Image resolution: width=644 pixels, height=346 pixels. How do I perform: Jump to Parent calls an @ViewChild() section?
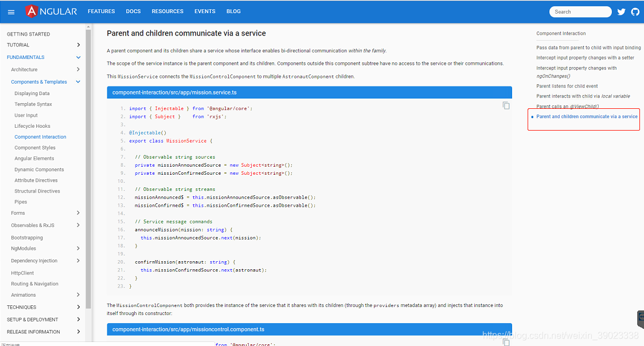(x=567, y=107)
